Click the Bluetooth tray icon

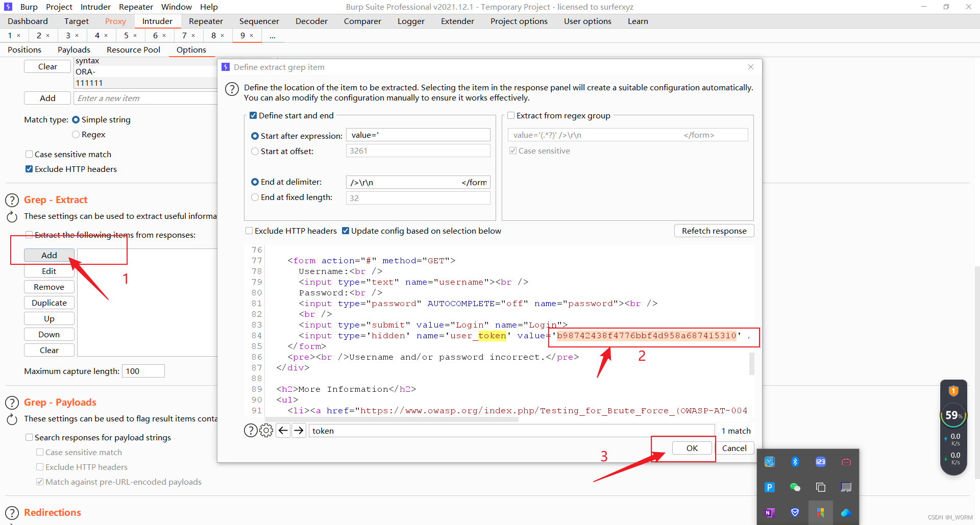click(795, 462)
